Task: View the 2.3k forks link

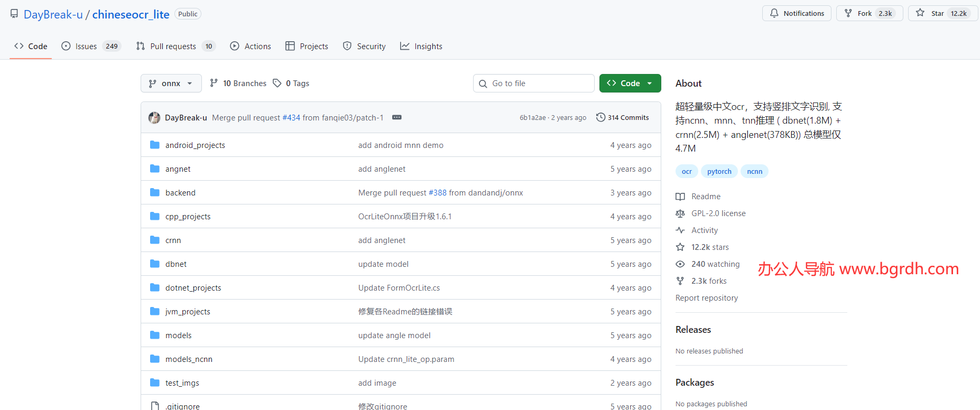Action: coord(701,281)
